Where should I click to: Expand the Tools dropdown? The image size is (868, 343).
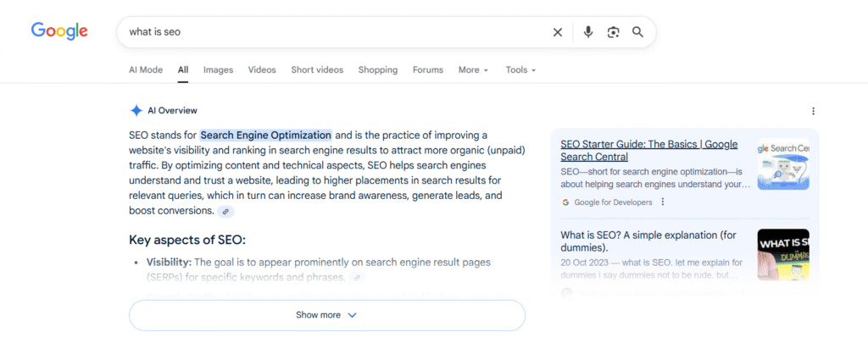click(x=520, y=69)
